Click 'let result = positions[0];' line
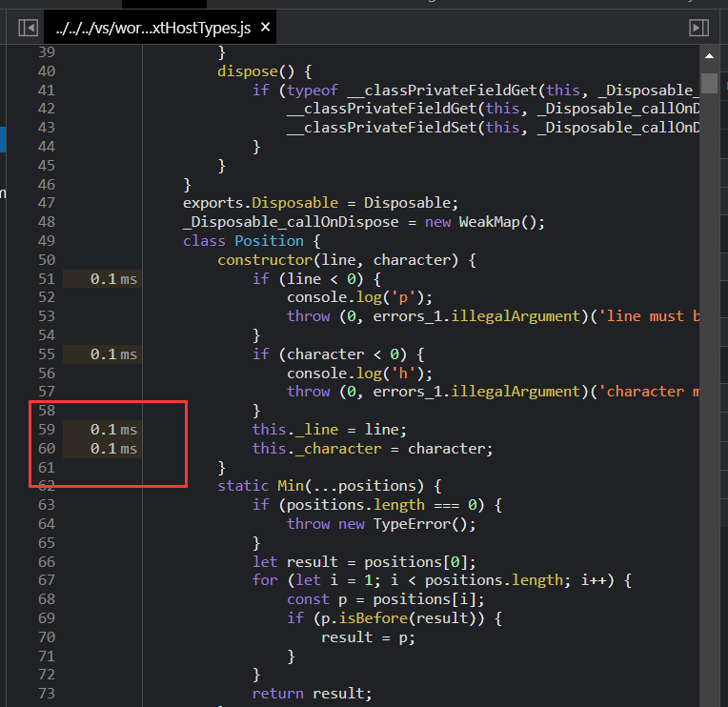 (364, 562)
